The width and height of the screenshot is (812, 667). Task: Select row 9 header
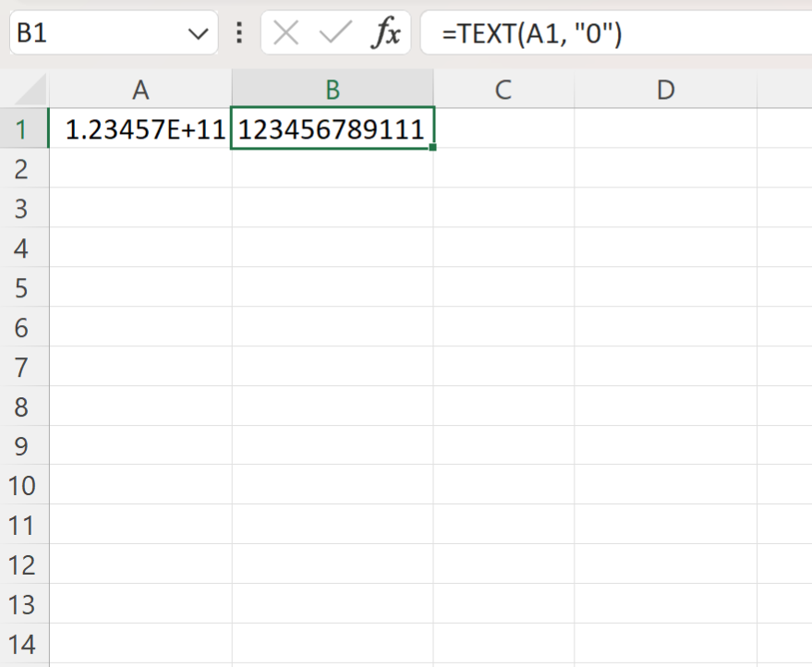point(24,445)
